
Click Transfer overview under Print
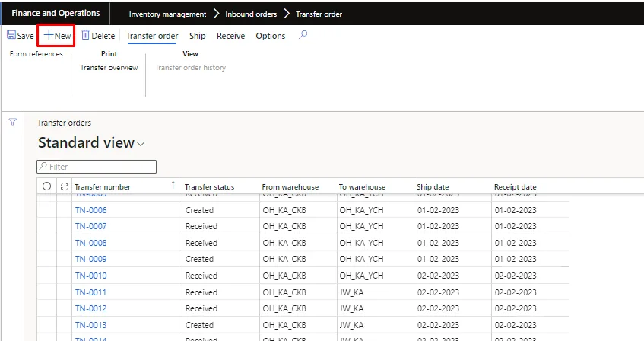[109, 68]
